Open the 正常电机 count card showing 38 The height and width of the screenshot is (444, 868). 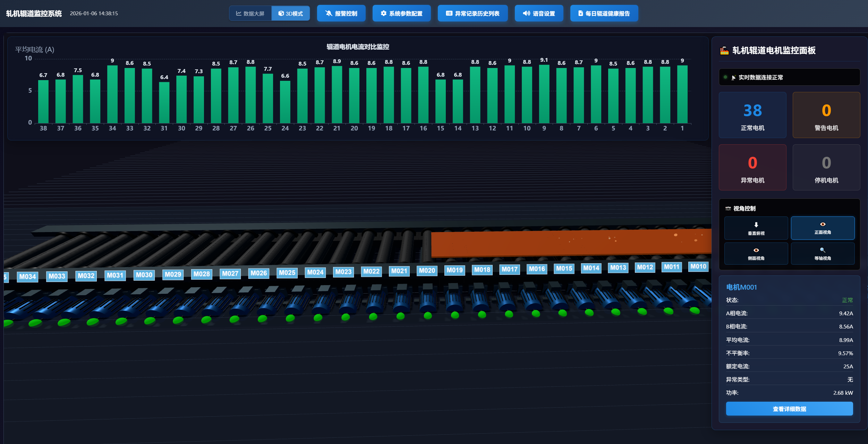pyautogui.click(x=752, y=115)
